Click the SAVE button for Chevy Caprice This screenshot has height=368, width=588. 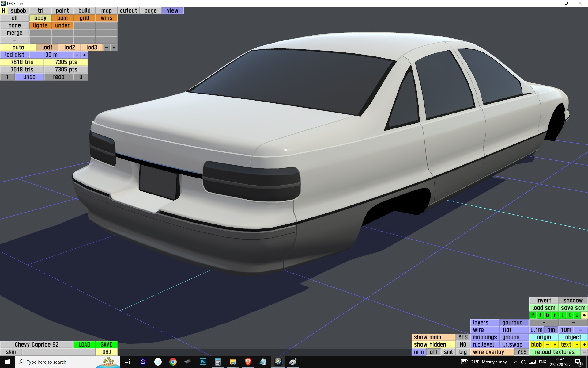coord(107,345)
